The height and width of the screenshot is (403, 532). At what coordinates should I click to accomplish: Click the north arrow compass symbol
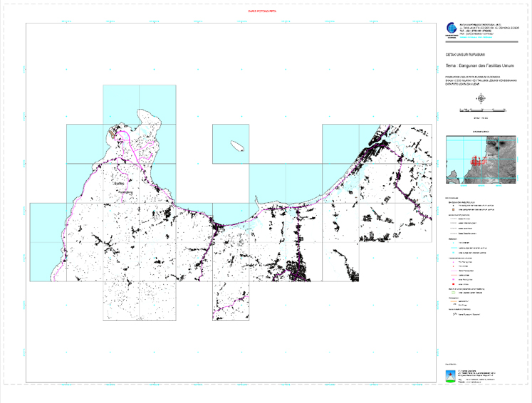pos(482,100)
